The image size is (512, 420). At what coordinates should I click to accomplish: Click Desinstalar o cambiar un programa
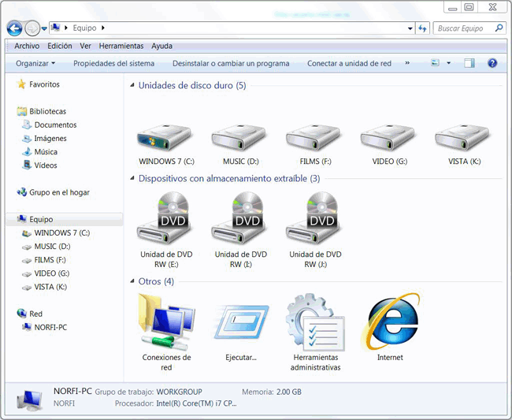(231, 63)
